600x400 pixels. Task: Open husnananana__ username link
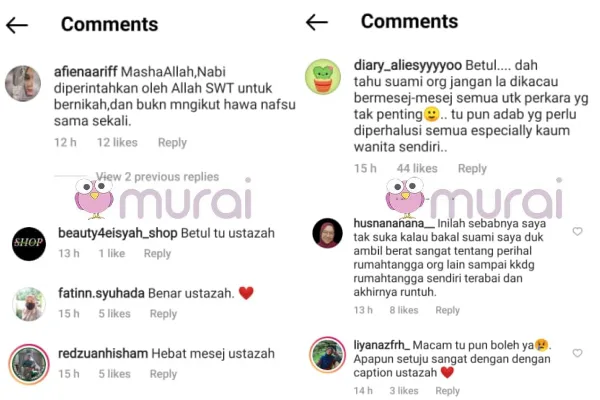coord(394,223)
